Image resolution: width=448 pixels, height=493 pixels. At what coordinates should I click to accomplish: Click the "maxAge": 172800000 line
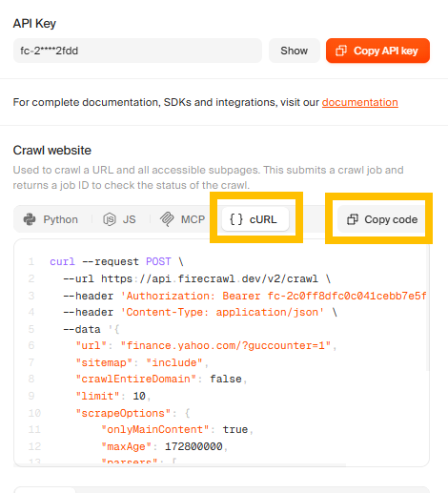[x=164, y=446]
